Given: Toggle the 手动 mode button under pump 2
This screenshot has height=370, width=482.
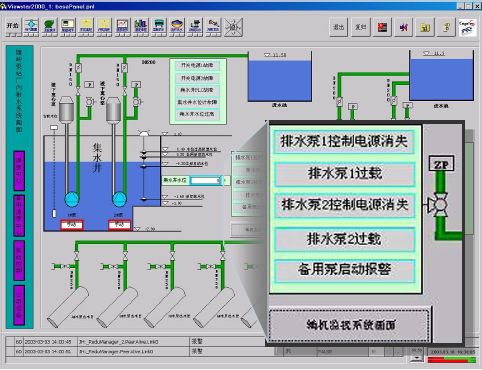Looking at the screenshot, I should point(119,225).
